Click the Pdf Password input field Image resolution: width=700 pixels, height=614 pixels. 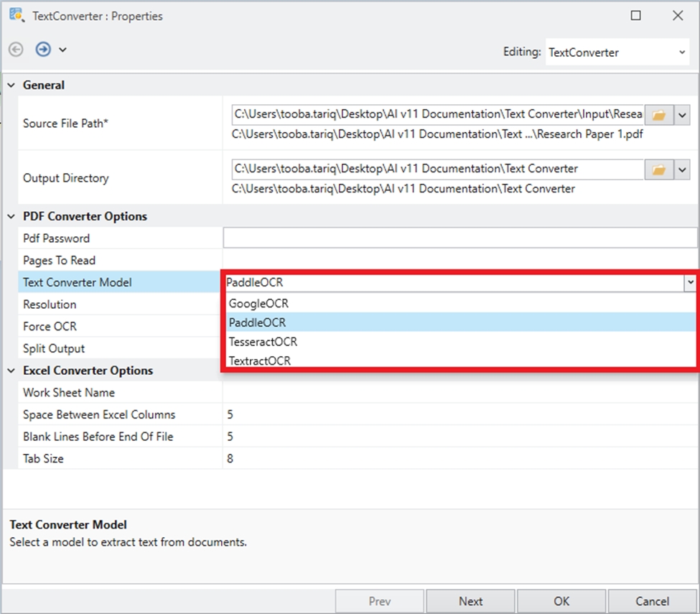(x=459, y=238)
